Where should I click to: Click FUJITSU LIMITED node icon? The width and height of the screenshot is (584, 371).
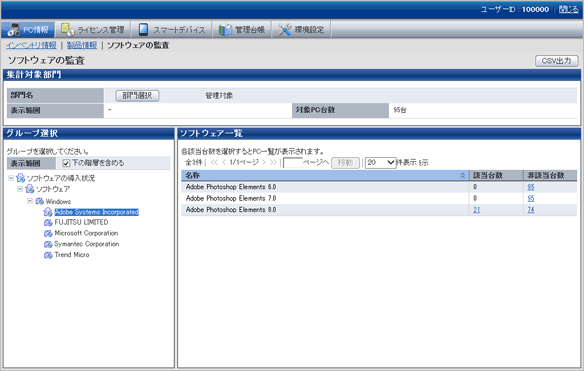click(48, 223)
